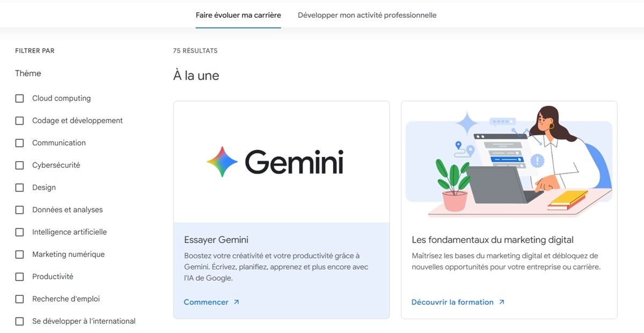
Task: Check the Codage et développement filter
Action: (20, 121)
